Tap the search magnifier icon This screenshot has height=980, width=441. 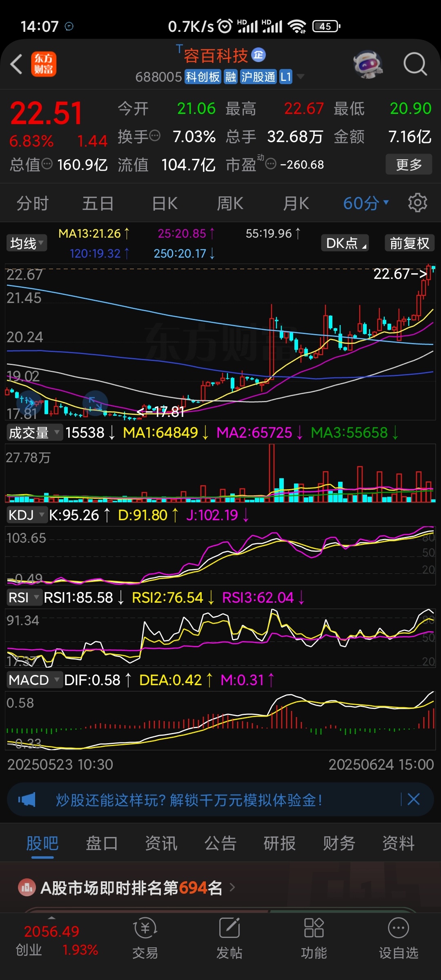(415, 64)
